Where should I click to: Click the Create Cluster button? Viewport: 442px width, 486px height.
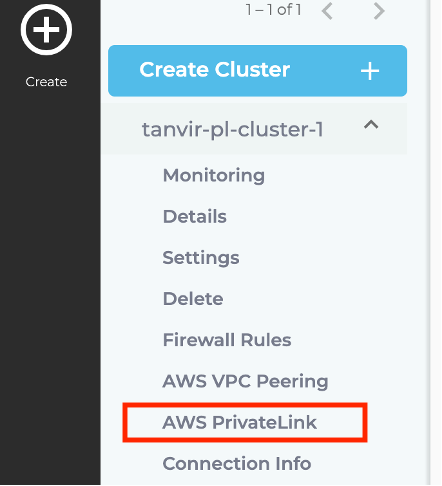257,71
